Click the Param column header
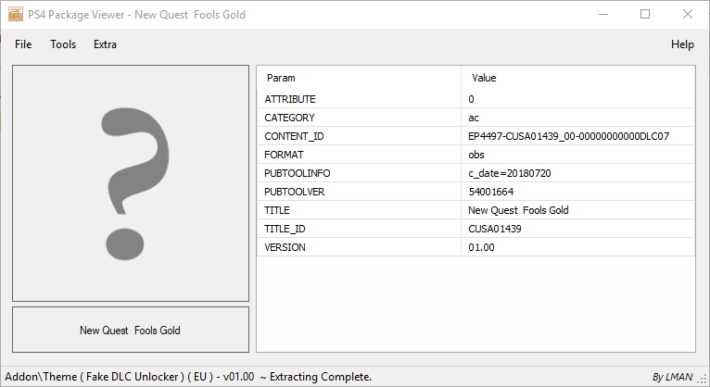 (x=359, y=78)
